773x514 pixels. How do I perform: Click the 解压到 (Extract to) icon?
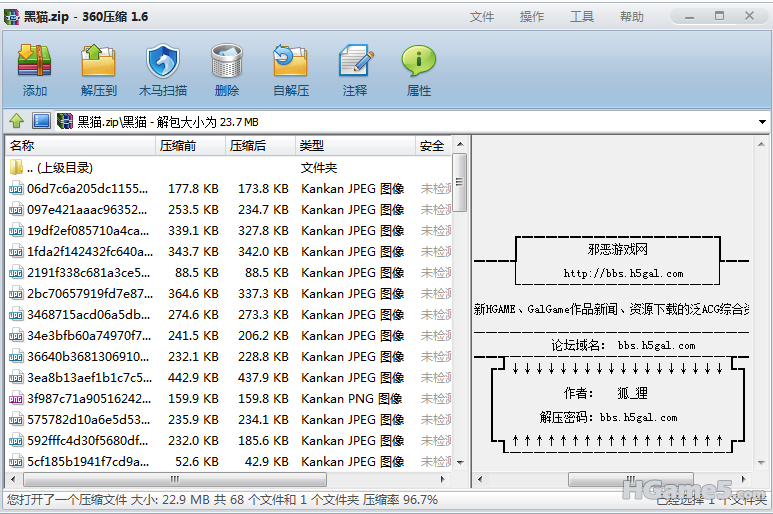click(x=98, y=70)
